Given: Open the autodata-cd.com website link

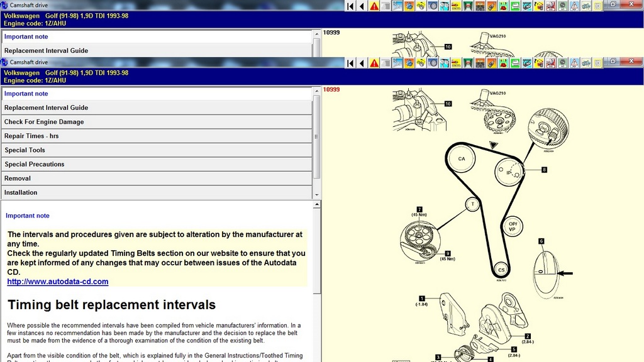Looking at the screenshot, I should [58, 282].
